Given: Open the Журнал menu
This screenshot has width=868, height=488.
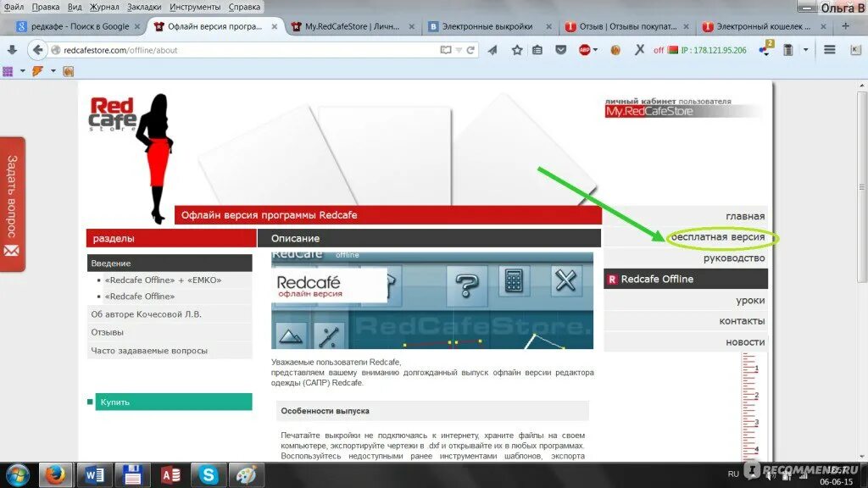Looking at the screenshot, I should [x=104, y=7].
